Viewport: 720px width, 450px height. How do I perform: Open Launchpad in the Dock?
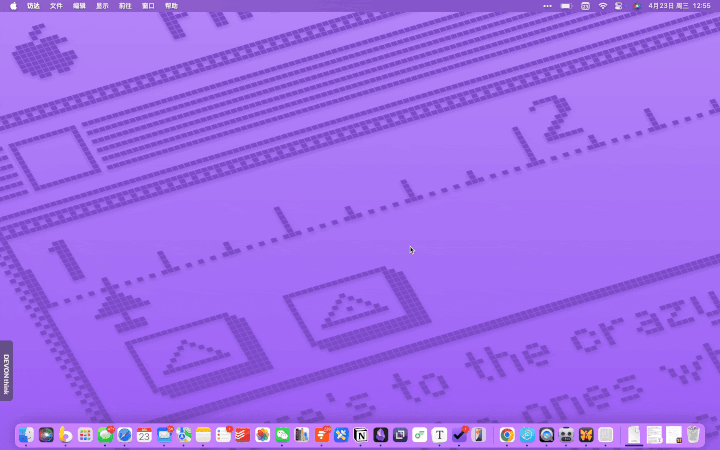[85, 435]
